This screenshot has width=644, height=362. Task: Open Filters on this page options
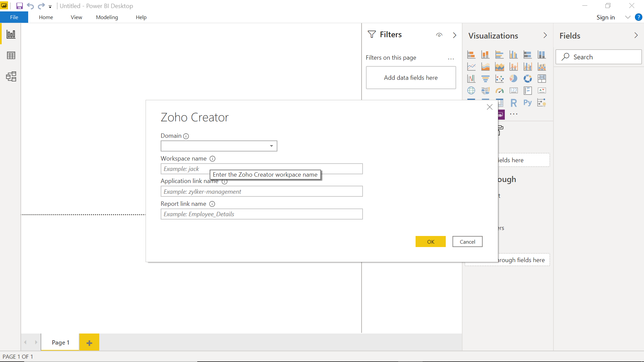pos(451,58)
